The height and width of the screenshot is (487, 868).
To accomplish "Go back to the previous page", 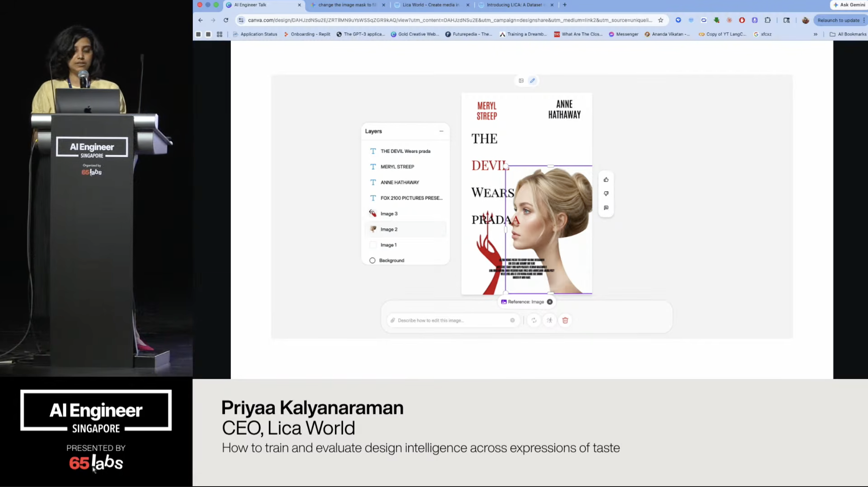I will click(200, 20).
